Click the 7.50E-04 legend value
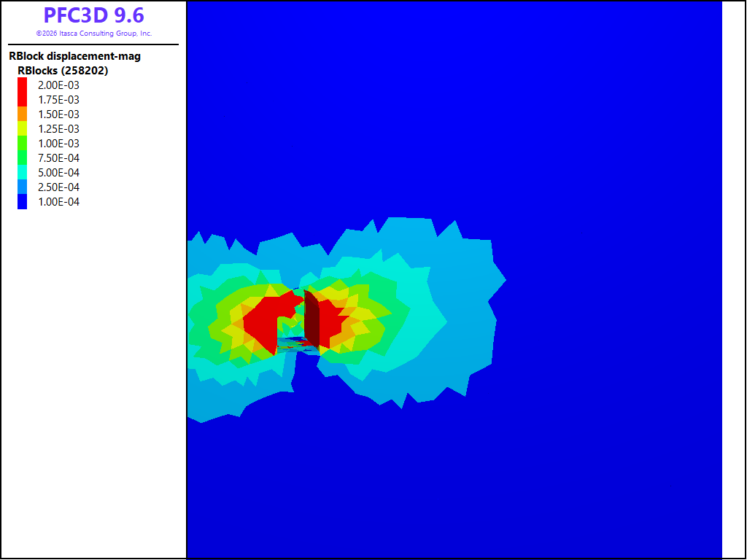The width and height of the screenshot is (747, 560). (x=58, y=158)
